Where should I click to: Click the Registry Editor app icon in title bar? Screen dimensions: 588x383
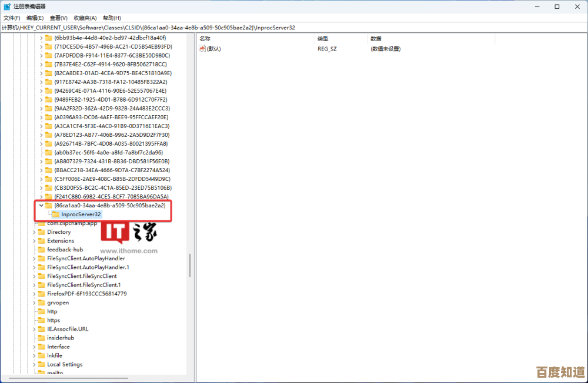click(x=7, y=6)
